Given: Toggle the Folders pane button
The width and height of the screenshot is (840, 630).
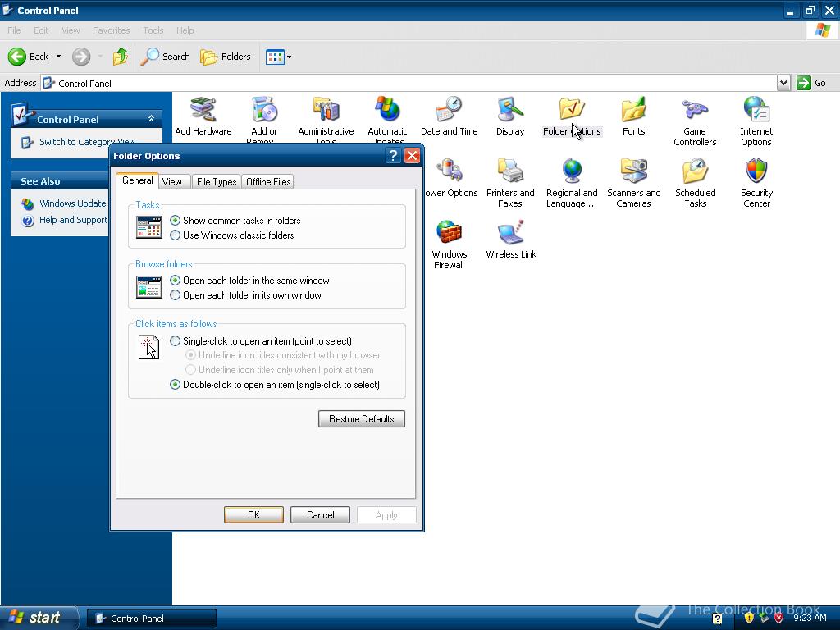Looking at the screenshot, I should point(226,57).
